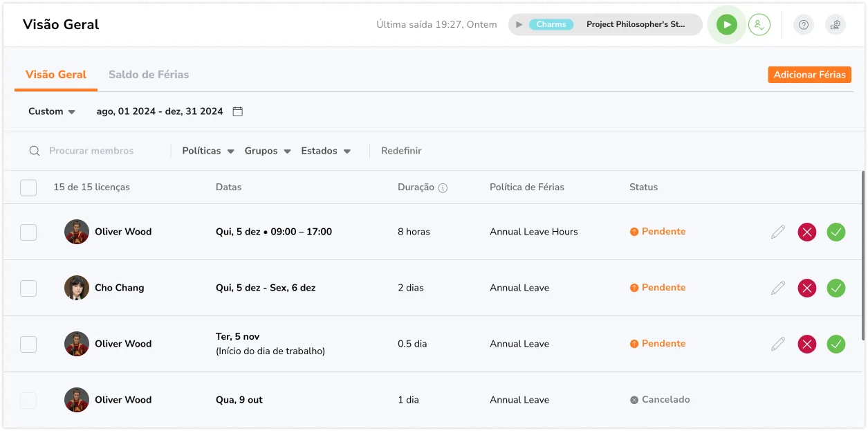Expand the Políticas filter dropdown

tap(208, 151)
